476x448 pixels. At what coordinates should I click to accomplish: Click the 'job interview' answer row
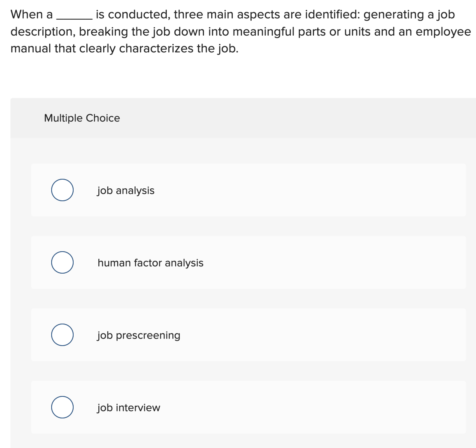pos(250,407)
